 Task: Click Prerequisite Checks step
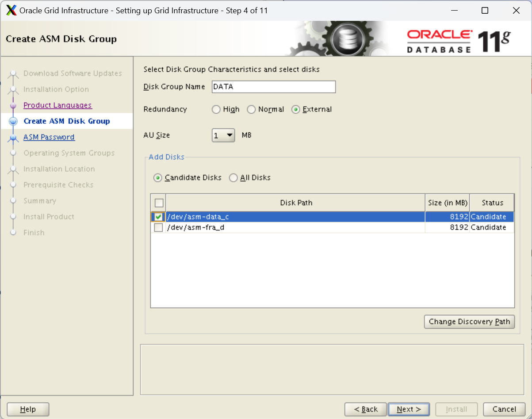(58, 185)
